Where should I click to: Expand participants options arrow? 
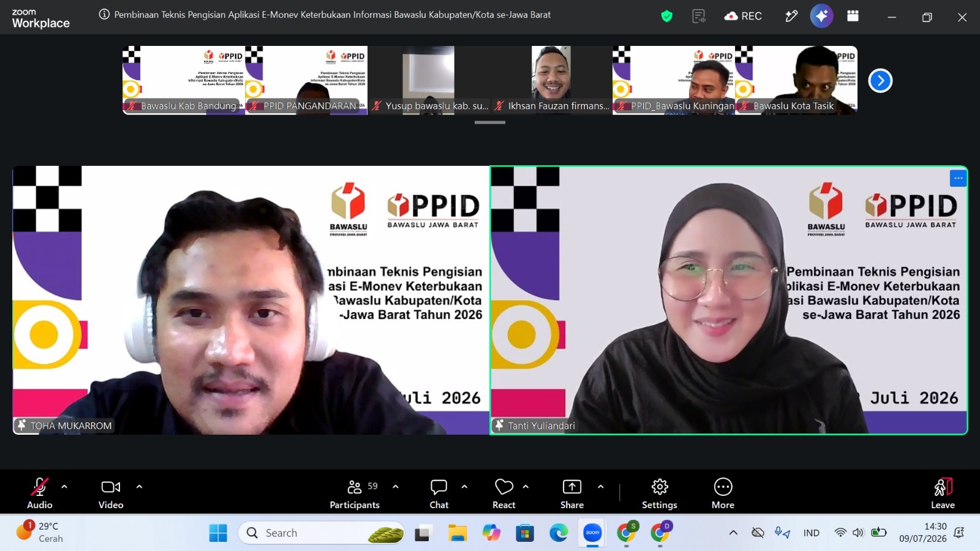tap(396, 487)
